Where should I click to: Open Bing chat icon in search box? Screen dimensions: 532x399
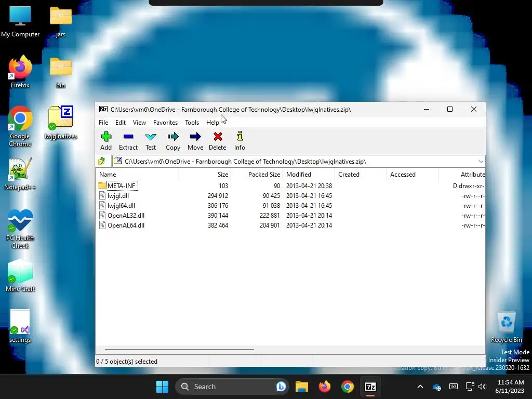click(x=281, y=387)
